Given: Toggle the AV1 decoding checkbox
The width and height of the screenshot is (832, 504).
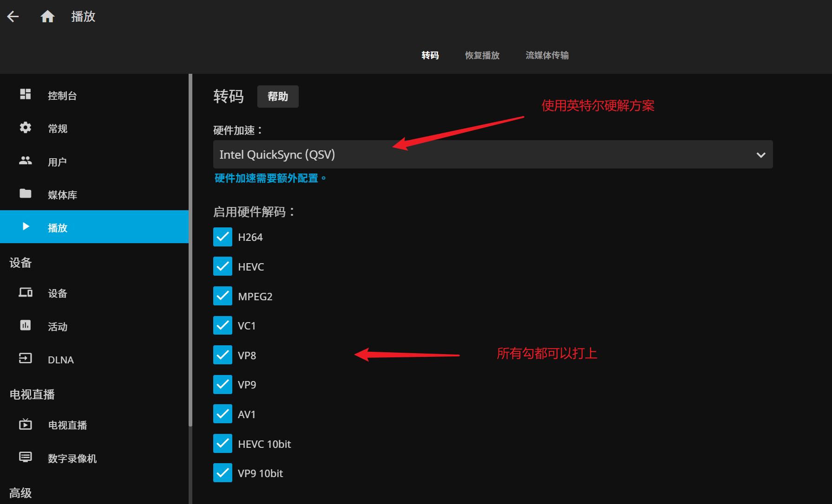Looking at the screenshot, I should pyautogui.click(x=223, y=414).
